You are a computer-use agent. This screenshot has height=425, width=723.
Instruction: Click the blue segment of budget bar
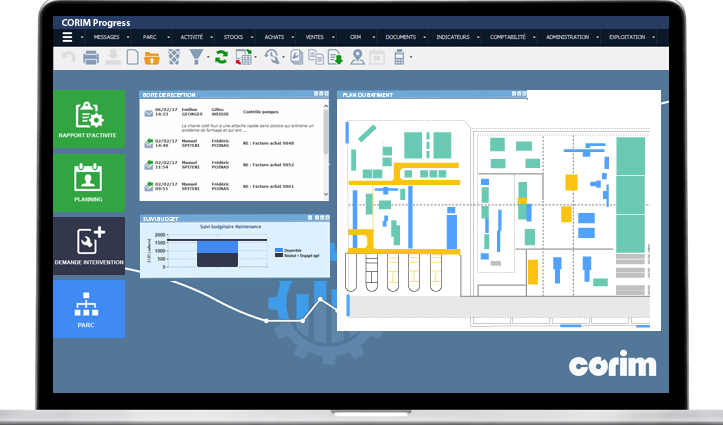tap(217, 247)
